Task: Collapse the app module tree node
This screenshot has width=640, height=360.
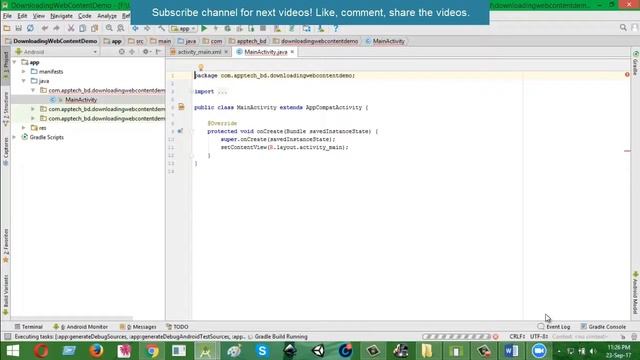Action: [15, 62]
